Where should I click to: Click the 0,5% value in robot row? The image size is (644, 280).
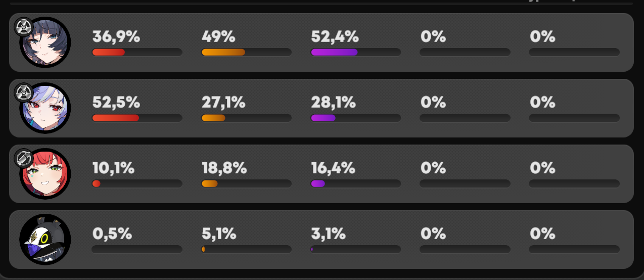112,234
